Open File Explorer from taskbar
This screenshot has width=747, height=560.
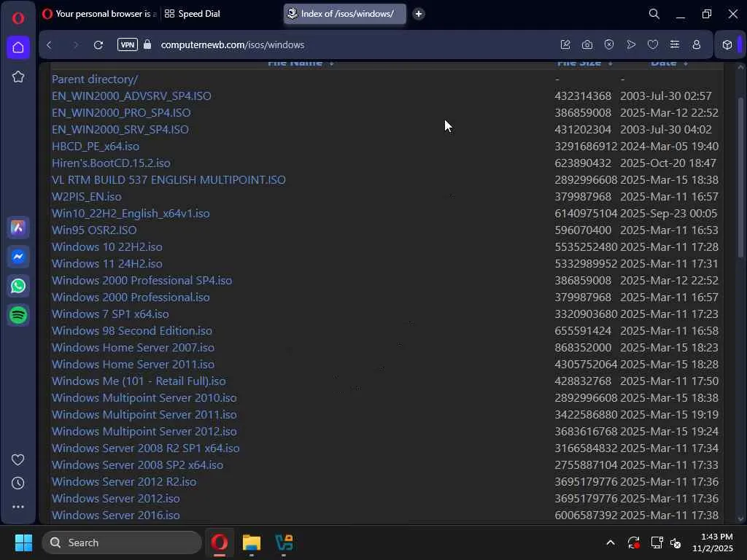pos(252,542)
